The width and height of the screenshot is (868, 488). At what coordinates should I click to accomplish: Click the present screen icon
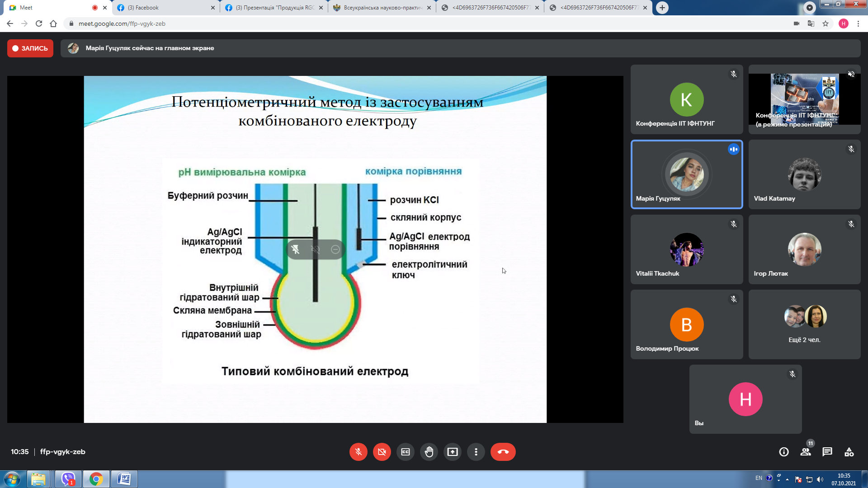point(453,452)
